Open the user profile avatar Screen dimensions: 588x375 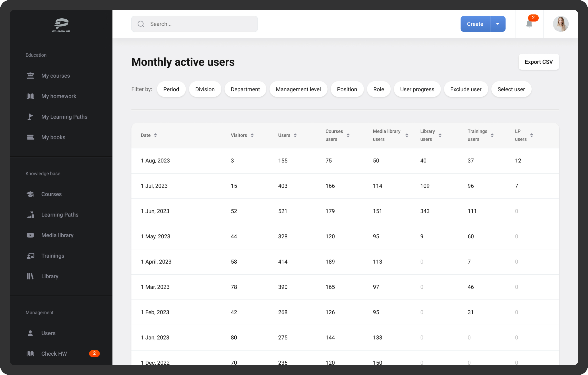(561, 24)
